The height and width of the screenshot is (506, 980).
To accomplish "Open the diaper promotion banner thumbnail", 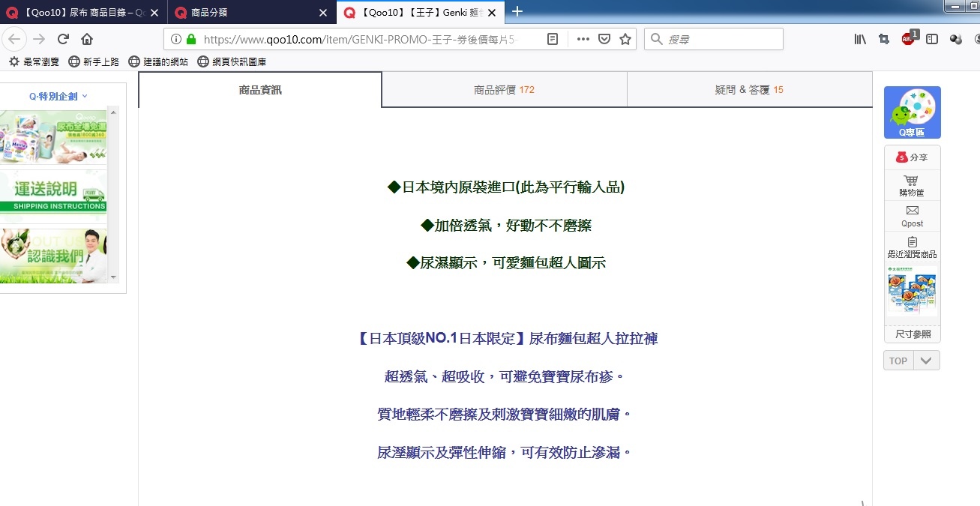I will coord(53,136).
